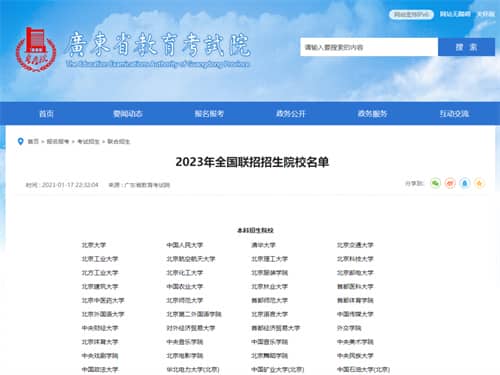Click the 来源:广东省教育考试院 source text
The image size is (500, 375).
(x=139, y=185)
